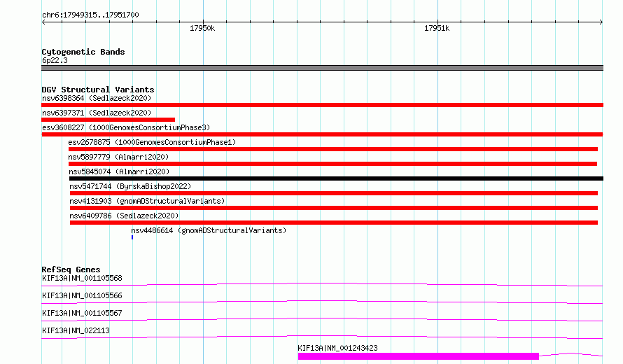Click the red bar under esv3608227
This screenshot has height=364, width=623.
[x=322, y=134]
